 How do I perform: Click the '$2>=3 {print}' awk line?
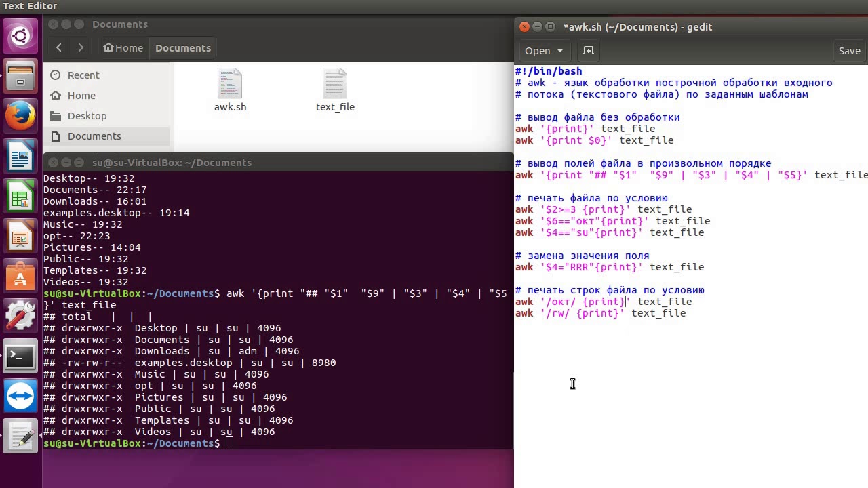tap(604, 209)
